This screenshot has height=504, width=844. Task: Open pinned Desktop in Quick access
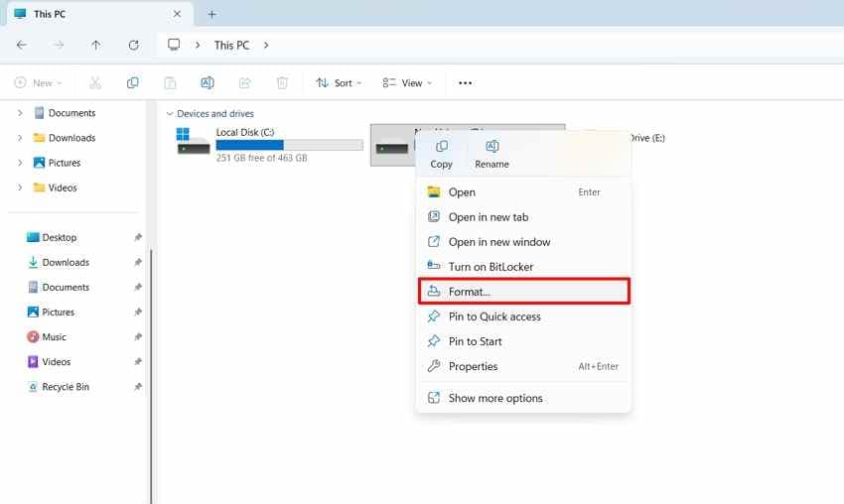[x=60, y=237]
